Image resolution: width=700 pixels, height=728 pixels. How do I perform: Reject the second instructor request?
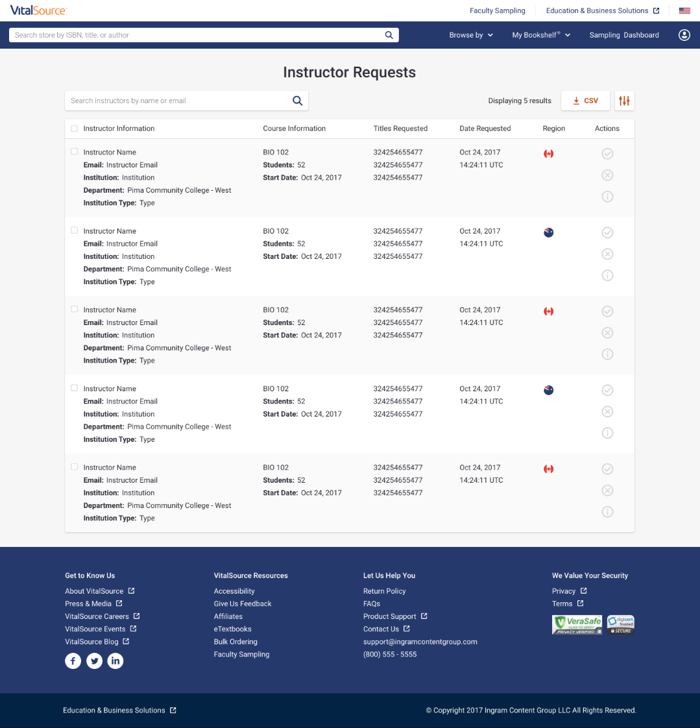pos(607,254)
